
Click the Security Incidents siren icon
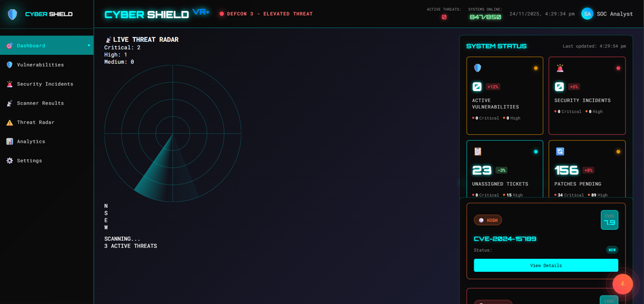[10, 84]
